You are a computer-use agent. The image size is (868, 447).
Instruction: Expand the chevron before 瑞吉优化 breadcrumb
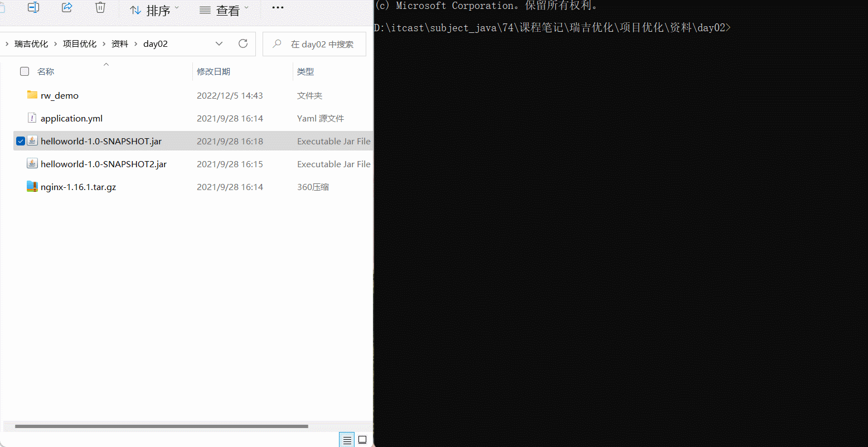[x=6, y=44]
